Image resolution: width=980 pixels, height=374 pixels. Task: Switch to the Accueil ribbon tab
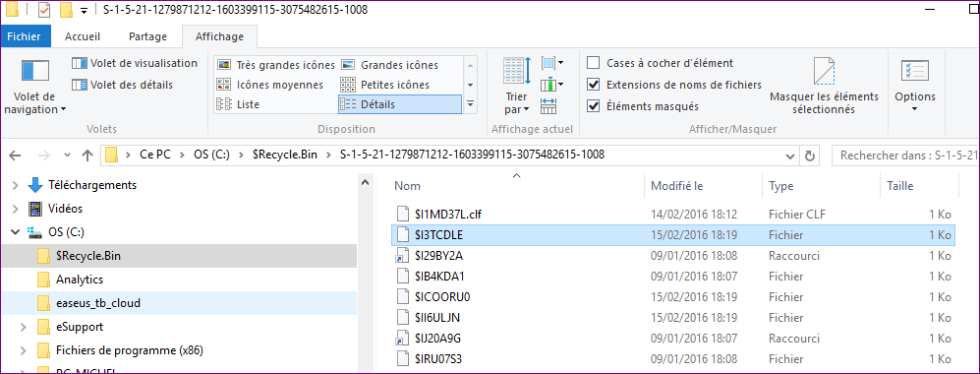point(83,36)
